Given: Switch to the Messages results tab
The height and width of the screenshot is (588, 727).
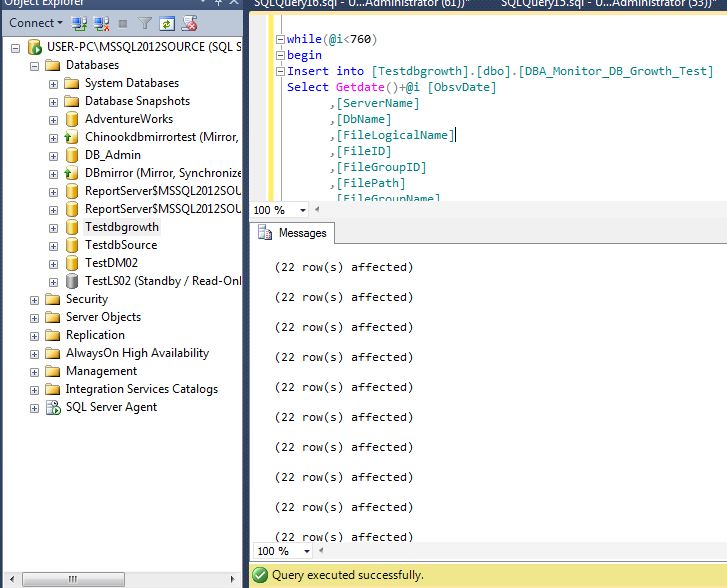Looking at the screenshot, I should [x=293, y=233].
